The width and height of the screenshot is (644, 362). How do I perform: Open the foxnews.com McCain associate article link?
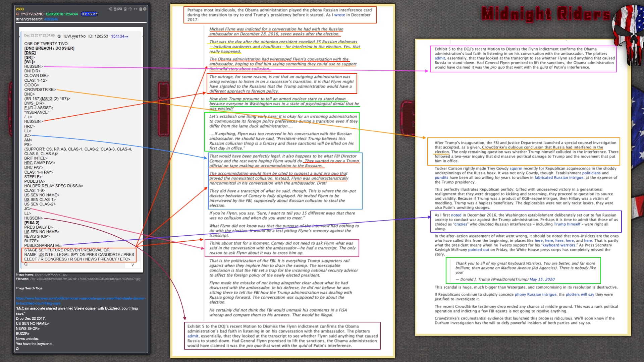(x=80, y=301)
